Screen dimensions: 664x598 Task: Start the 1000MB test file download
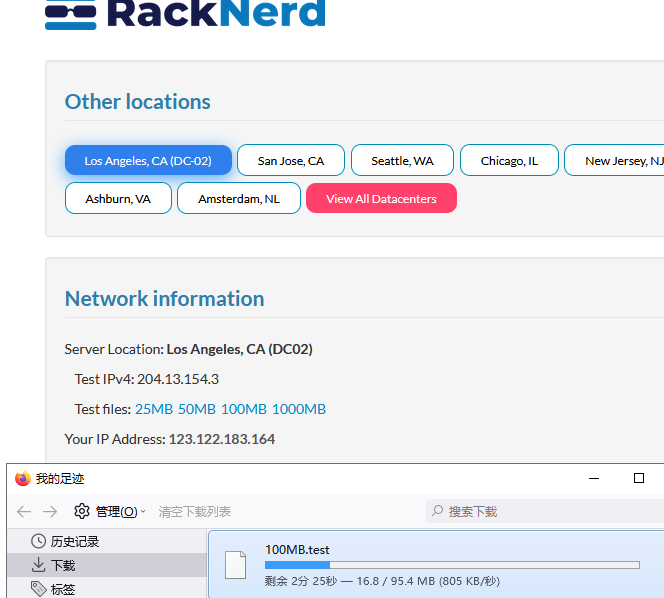click(x=299, y=409)
